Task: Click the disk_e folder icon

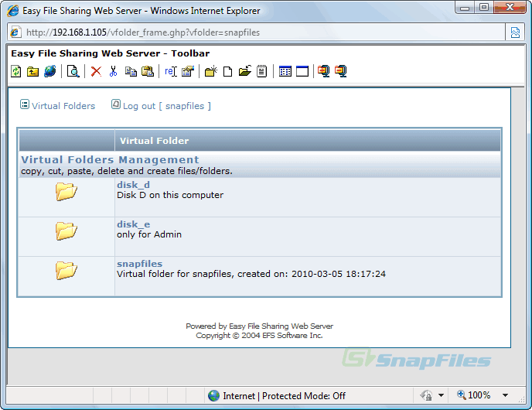Action: point(66,231)
